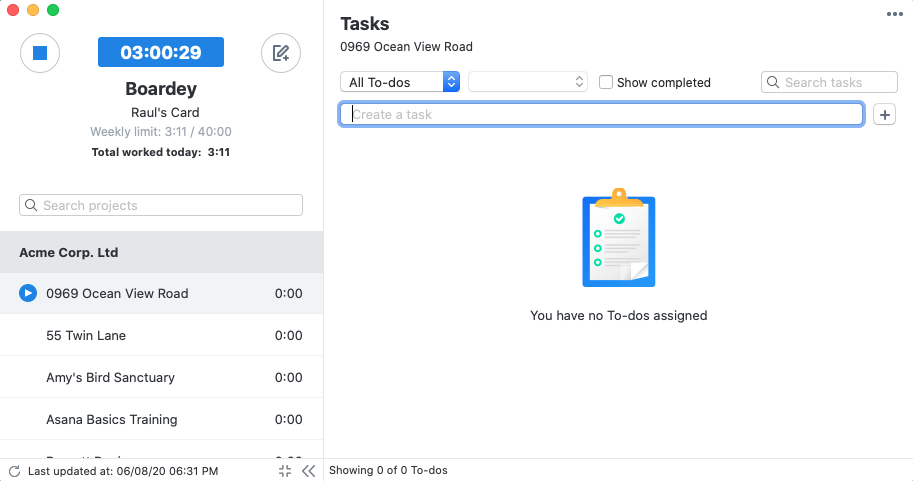Click the search magnifier in Search tasks
This screenshot has height=481, width=913.
(773, 82)
